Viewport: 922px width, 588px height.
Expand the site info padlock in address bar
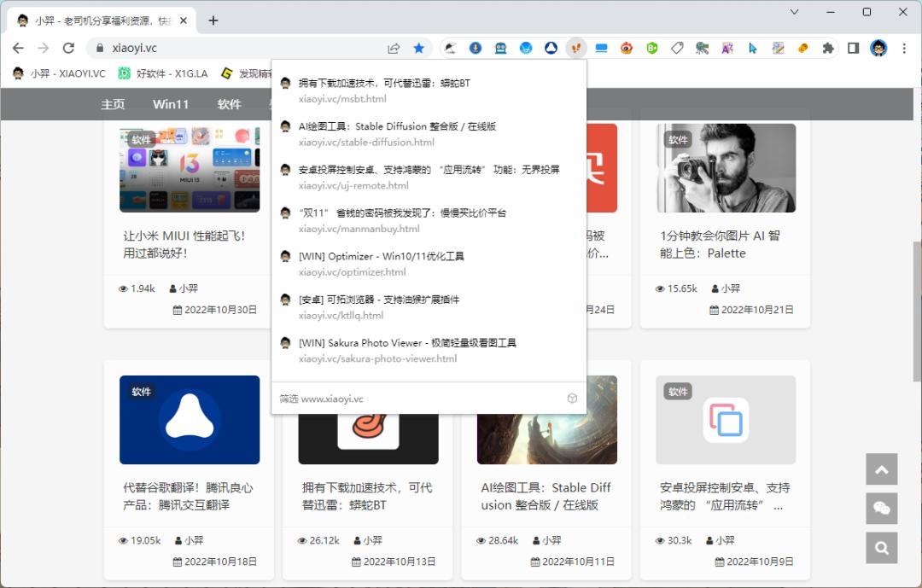tap(102, 48)
